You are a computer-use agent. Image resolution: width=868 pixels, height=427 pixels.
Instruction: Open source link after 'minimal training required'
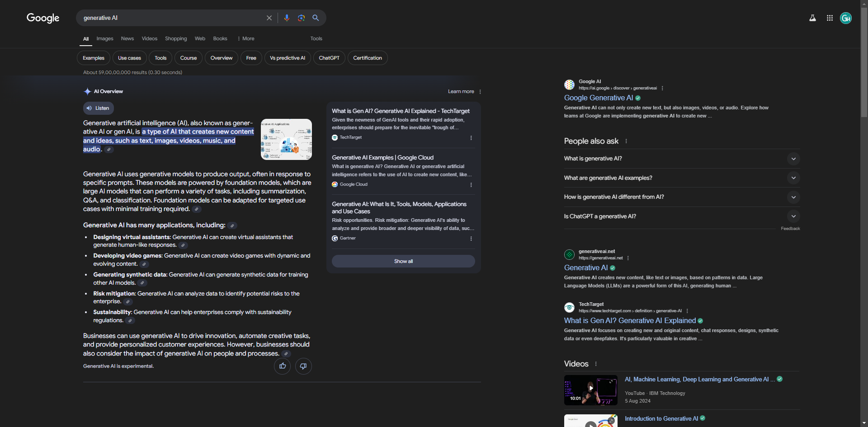coord(196,209)
